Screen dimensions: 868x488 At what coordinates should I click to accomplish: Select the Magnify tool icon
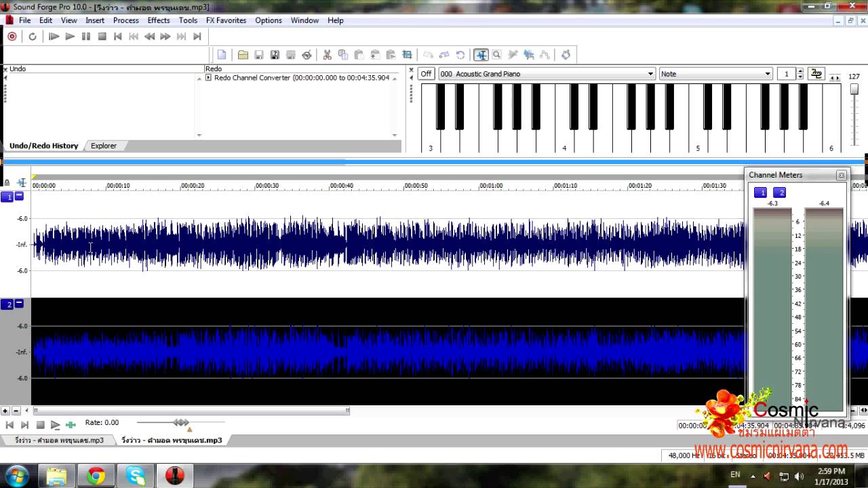[x=497, y=55]
